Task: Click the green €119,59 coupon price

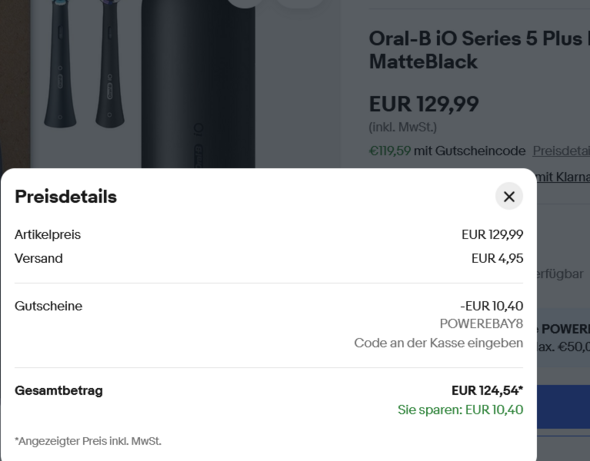Action: [x=390, y=151]
